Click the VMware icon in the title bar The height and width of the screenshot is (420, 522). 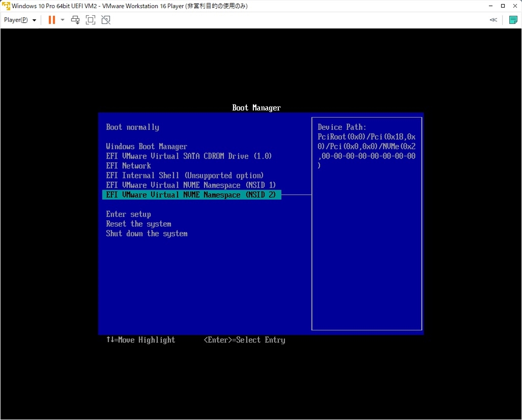pos(6,6)
